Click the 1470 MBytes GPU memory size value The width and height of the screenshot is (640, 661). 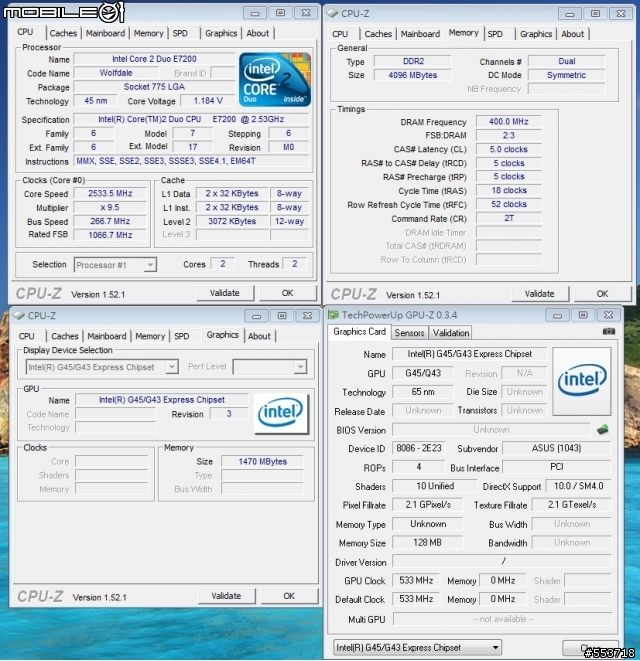pyautogui.click(x=262, y=462)
